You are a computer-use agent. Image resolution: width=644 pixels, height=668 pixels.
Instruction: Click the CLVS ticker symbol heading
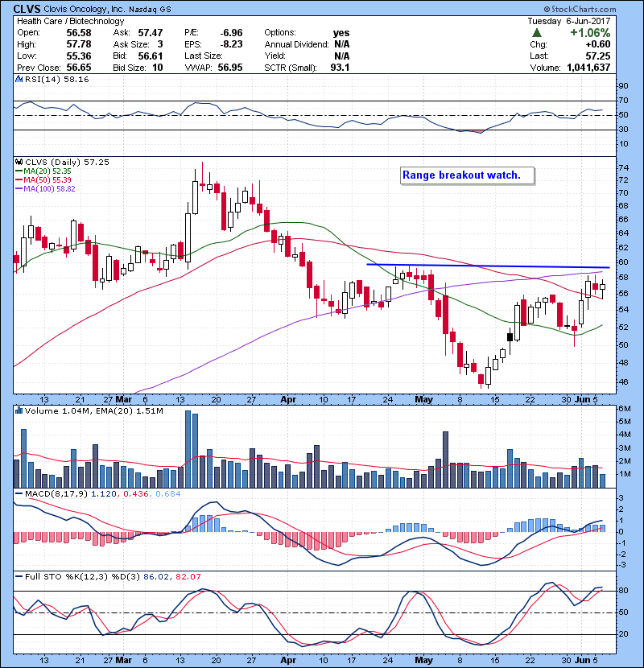tap(27, 9)
